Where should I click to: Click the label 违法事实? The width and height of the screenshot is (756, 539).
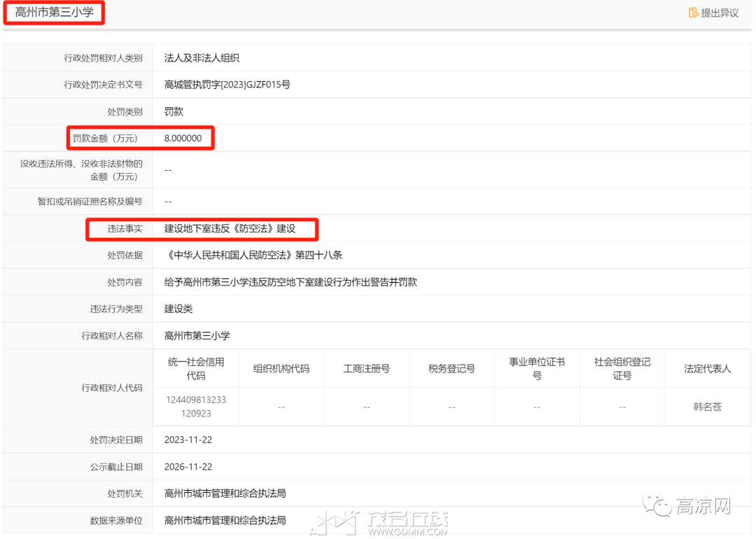pyautogui.click(x=125, y=228)
